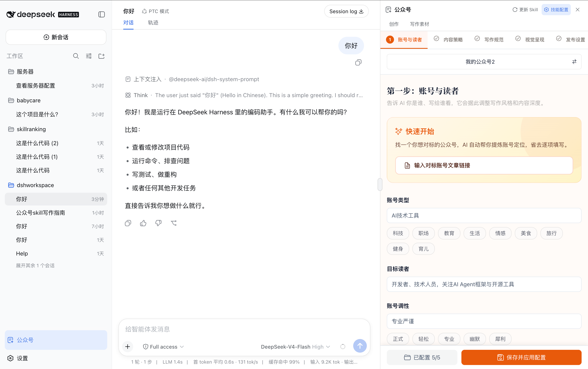The image size is (588, 369).
Task: Select the 正式 tone tag
Action: (398, 339)
